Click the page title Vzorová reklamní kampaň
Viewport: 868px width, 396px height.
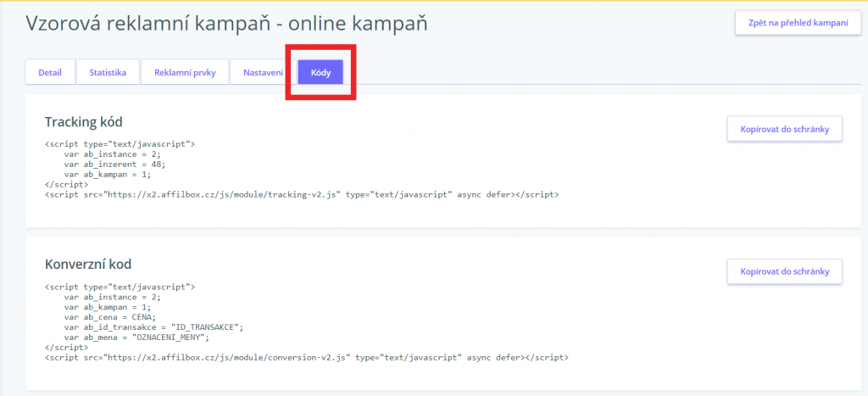[x=226, y=25]
